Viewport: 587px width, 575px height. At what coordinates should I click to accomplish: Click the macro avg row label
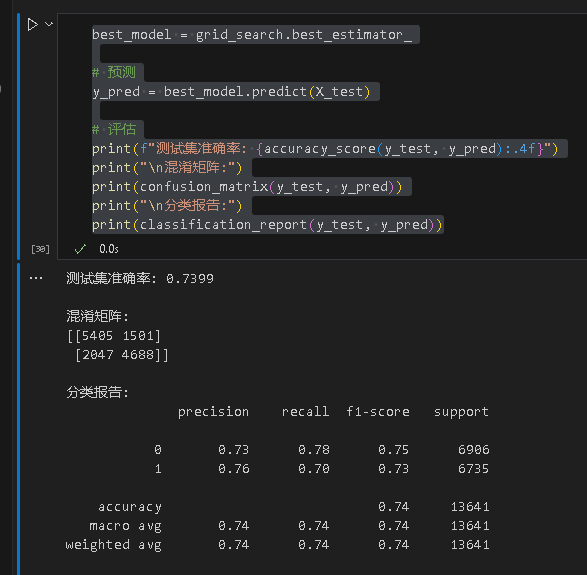[x=125, y=526]
